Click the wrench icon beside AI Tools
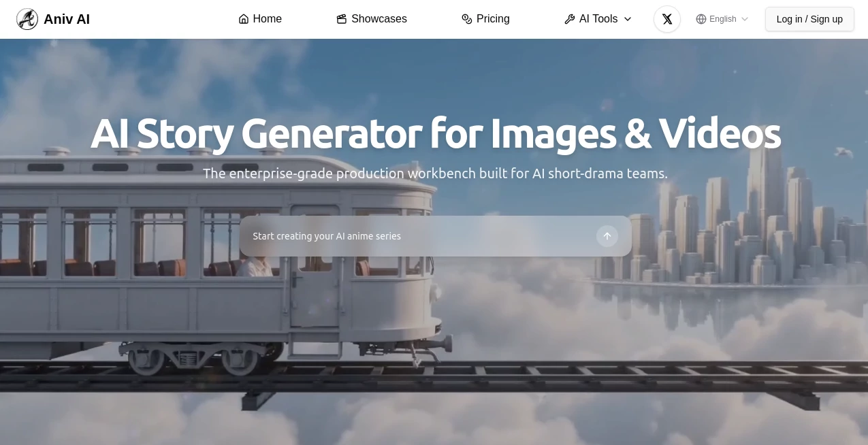The width and height of the screenshot is (868, 445). (570, 19)
